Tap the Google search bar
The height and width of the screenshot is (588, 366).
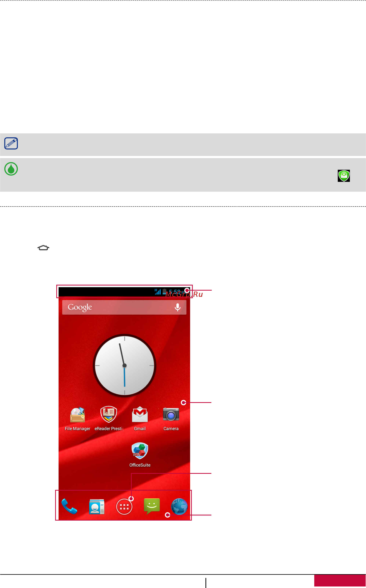[x=124, y=307]
